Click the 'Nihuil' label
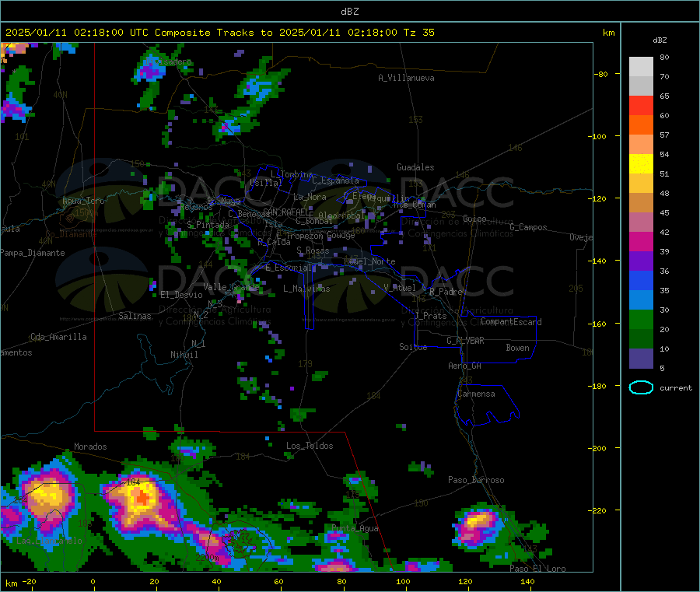 click(184, 355)
